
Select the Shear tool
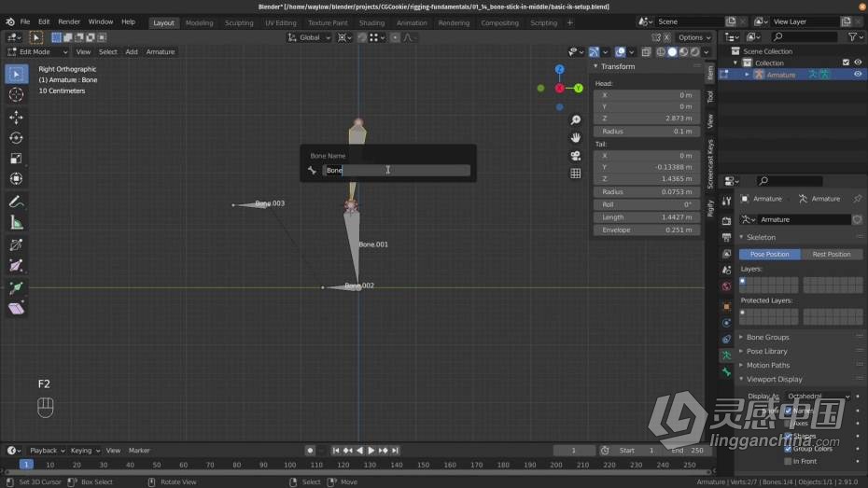pyautogui.click(x=16, y=308)
